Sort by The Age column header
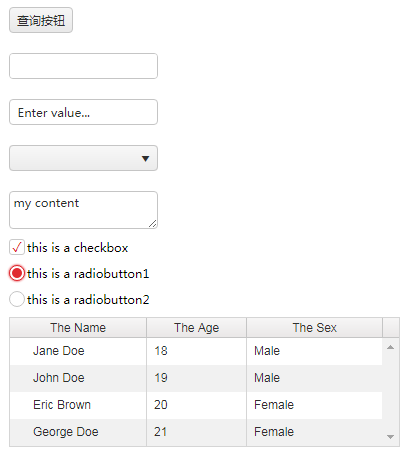 [197, 328]
